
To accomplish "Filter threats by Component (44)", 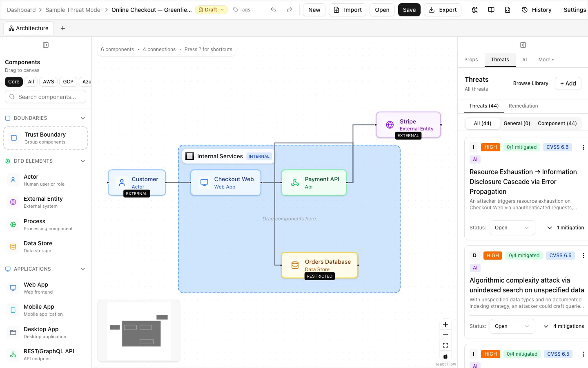I will (557, 123).
